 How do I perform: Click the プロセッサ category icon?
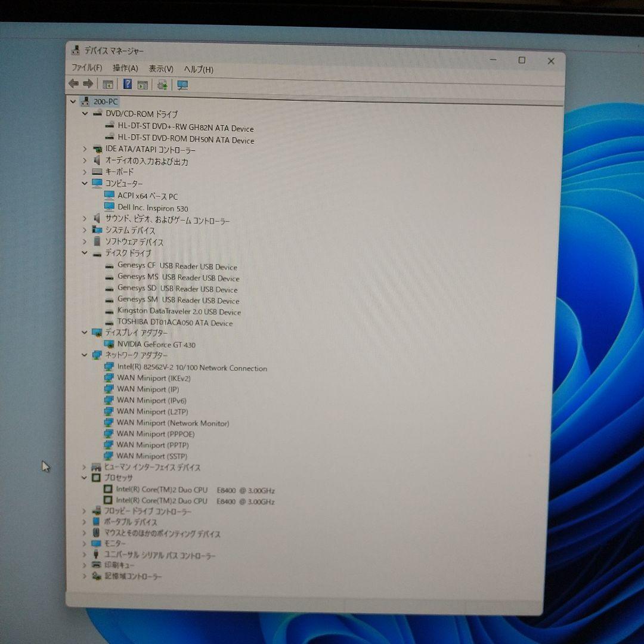point(96,478)
